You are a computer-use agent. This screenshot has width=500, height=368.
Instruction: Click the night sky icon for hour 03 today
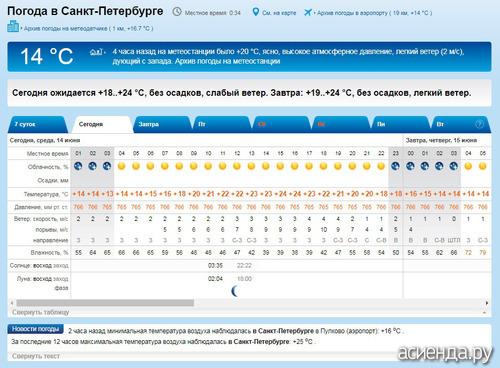click(107, 166)
